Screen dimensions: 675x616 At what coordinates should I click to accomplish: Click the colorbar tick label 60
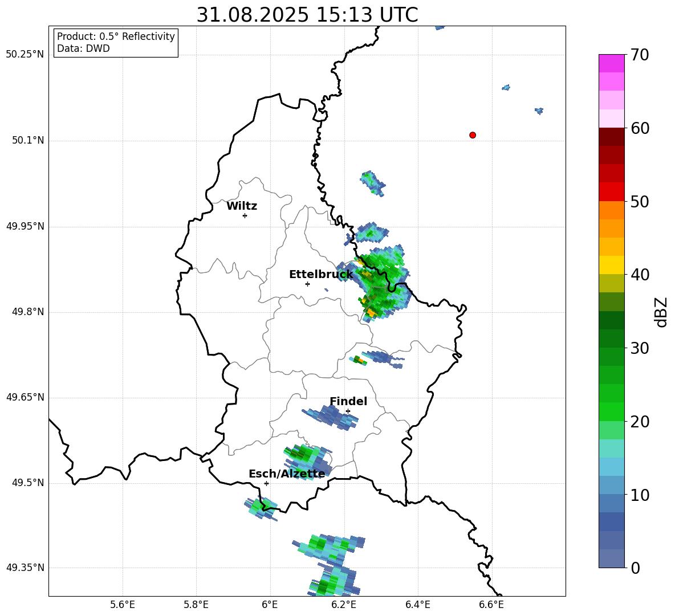click(x=640, y=128)
